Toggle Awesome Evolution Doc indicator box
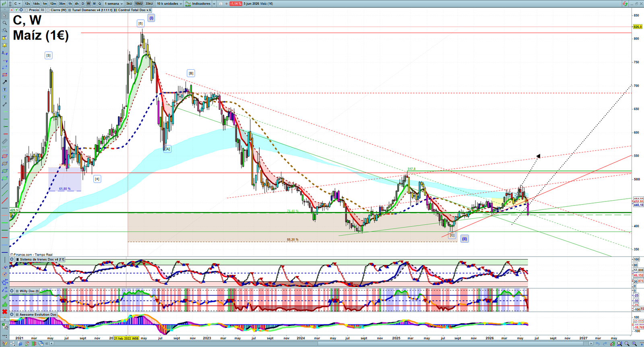This screenshot has height=347, width=644. click(x=17, y=314)
